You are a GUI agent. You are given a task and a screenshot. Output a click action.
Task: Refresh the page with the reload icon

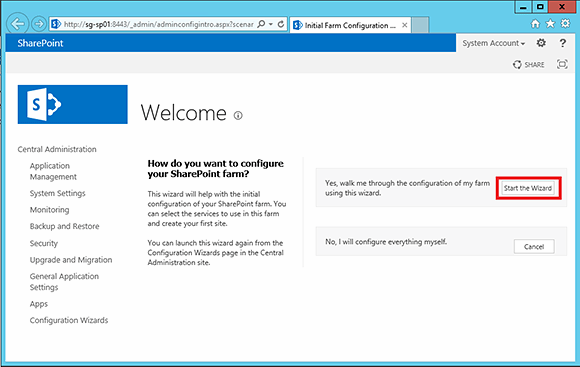pos(281,24)
